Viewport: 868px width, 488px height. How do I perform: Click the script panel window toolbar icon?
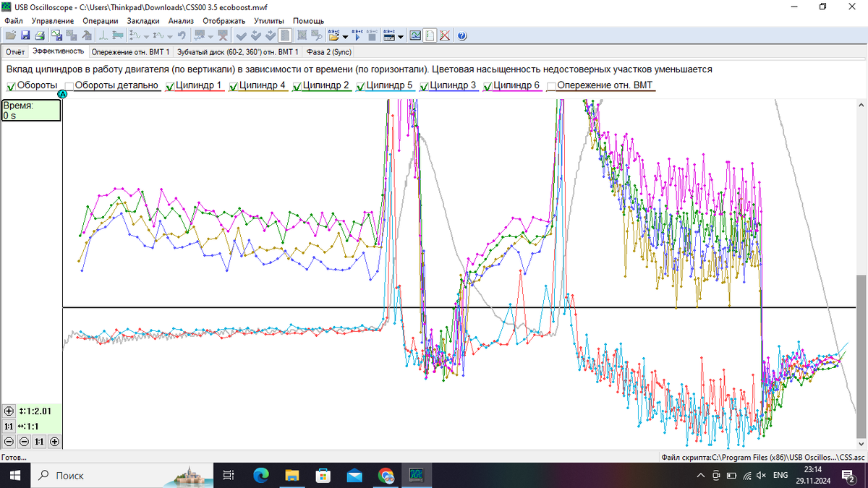click(388, 35)
